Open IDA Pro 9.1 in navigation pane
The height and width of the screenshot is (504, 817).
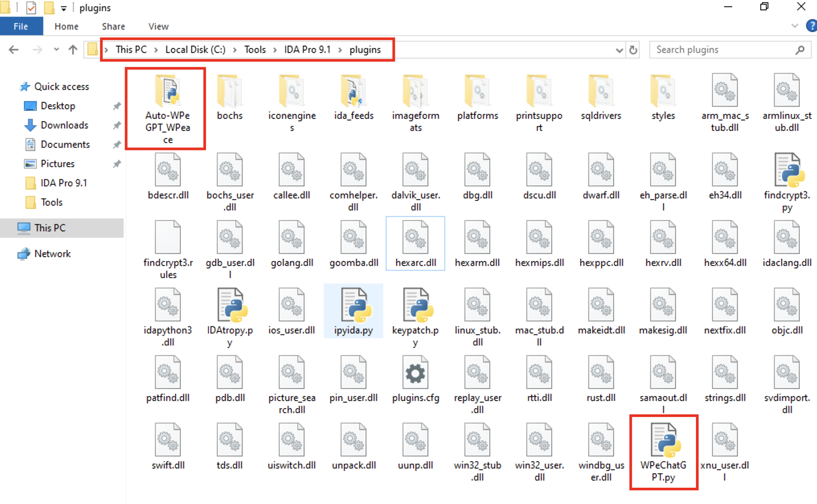63,183
